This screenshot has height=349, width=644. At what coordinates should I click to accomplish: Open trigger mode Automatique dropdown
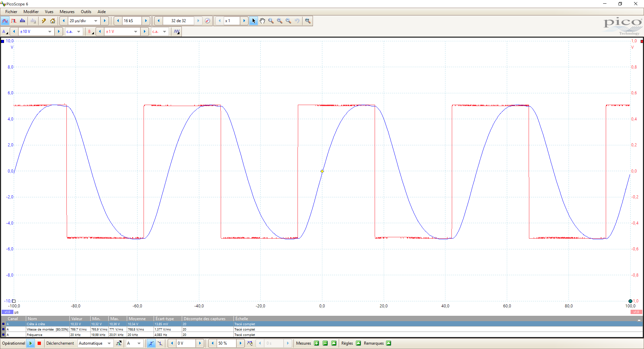pos(109,343)
